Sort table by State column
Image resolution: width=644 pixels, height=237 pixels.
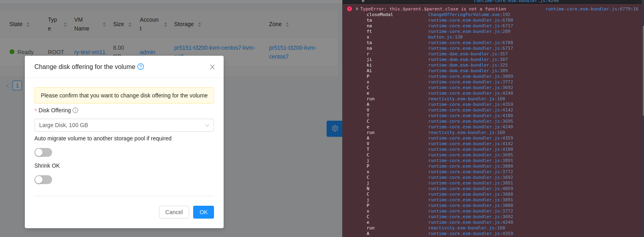[x=28, y=24]
